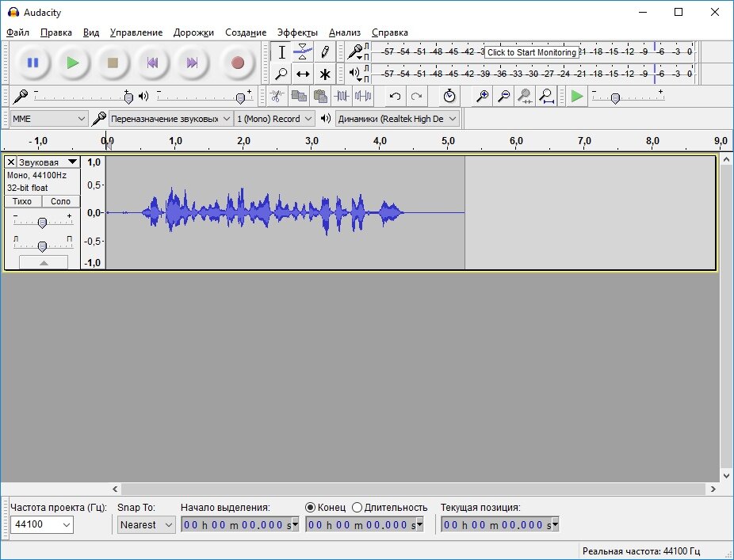This screenshot has width=734, height=560.
Task: Select the Draw tool pencil
Action: pos(324,51)
